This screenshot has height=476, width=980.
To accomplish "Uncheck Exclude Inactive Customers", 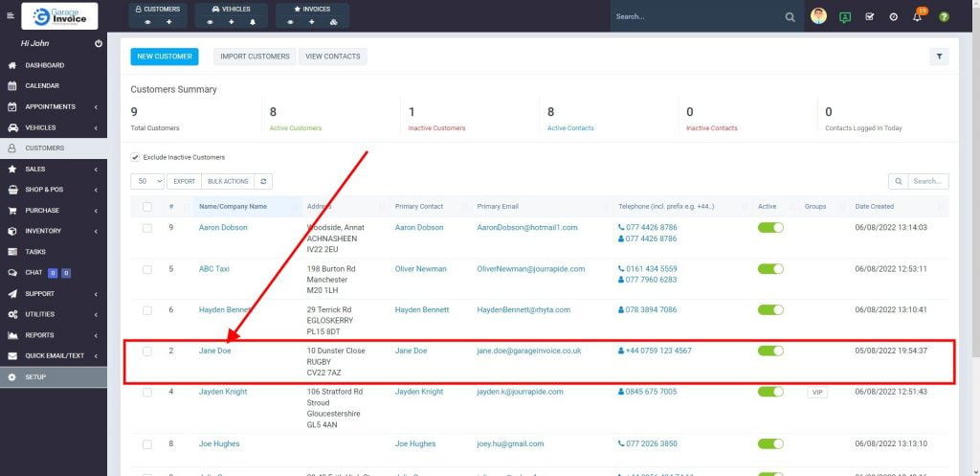I will pos(135,157).
